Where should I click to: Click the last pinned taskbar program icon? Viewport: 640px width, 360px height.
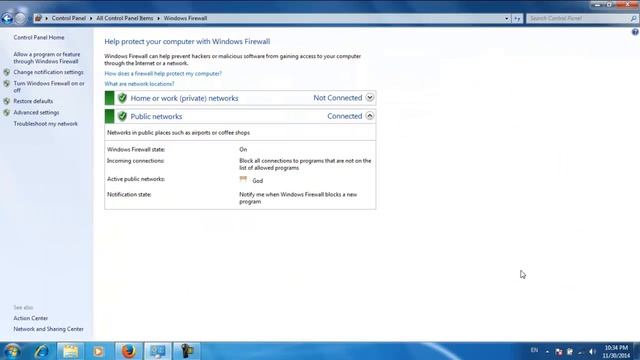[187, 351]
